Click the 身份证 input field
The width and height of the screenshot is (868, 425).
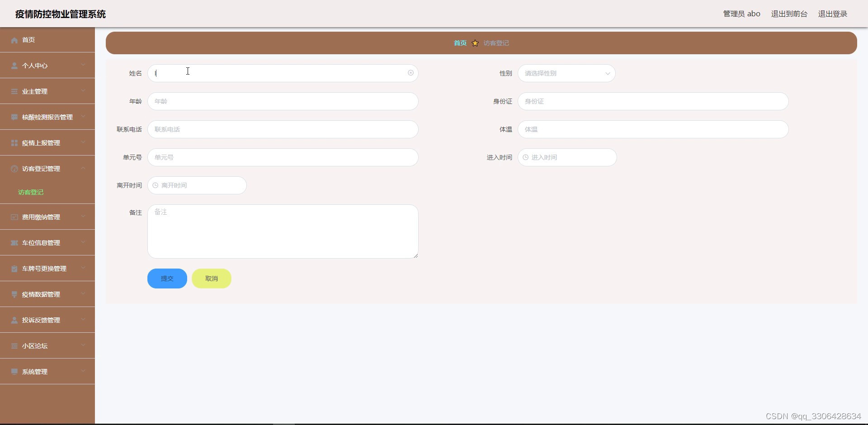tap(653, 101)
